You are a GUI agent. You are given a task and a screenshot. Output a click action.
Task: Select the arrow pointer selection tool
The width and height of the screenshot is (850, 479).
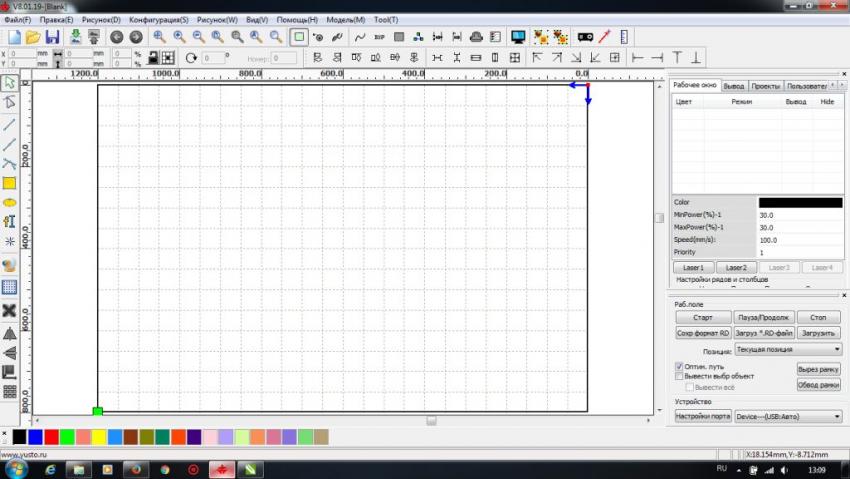10,83
